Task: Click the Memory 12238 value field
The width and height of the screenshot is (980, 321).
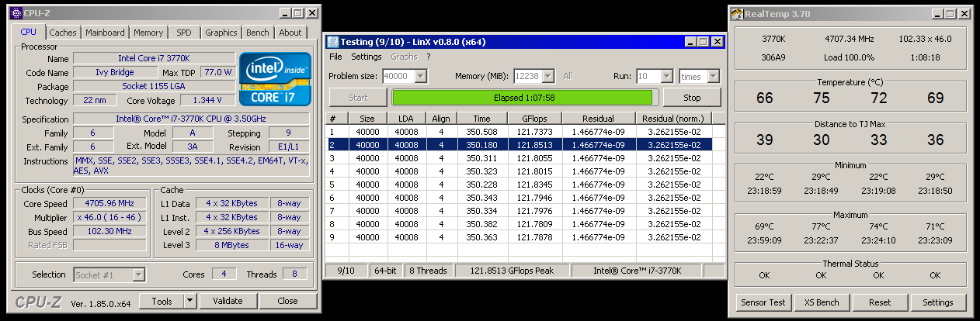Action: [x=528, y=76]
